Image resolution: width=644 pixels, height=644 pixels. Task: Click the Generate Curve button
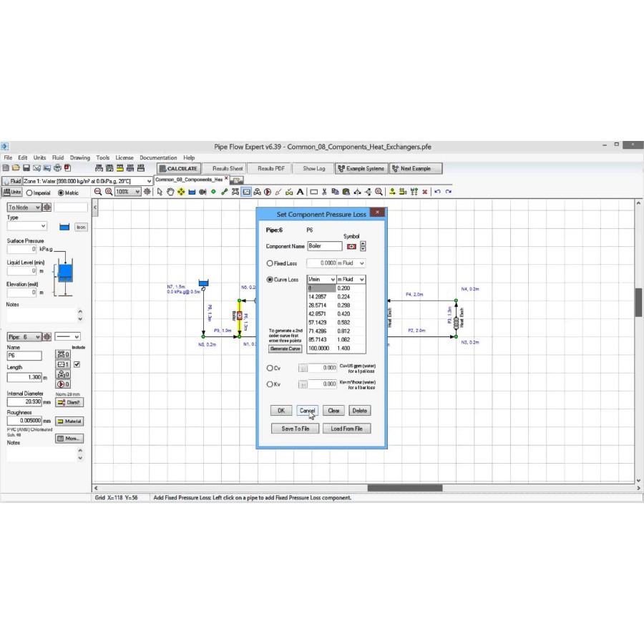coord(286,348)
